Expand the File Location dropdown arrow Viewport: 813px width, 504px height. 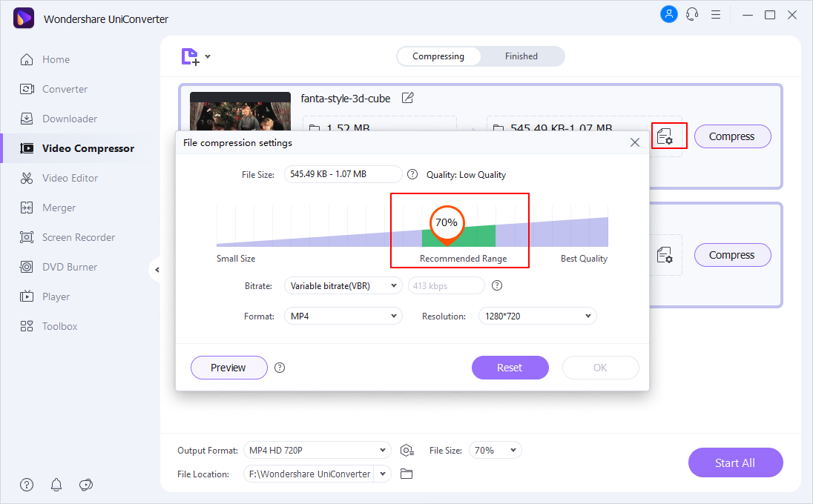pos(383,474)
